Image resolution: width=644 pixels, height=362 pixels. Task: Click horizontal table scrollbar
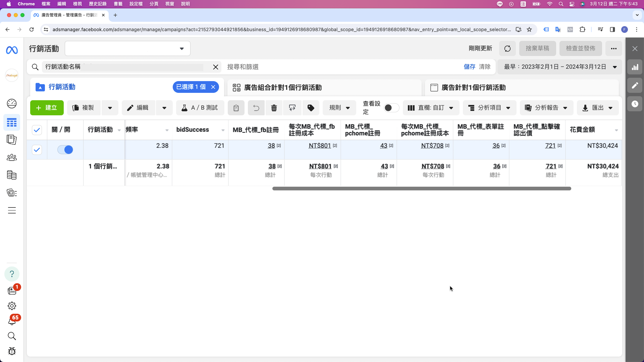tap(422, 189)
